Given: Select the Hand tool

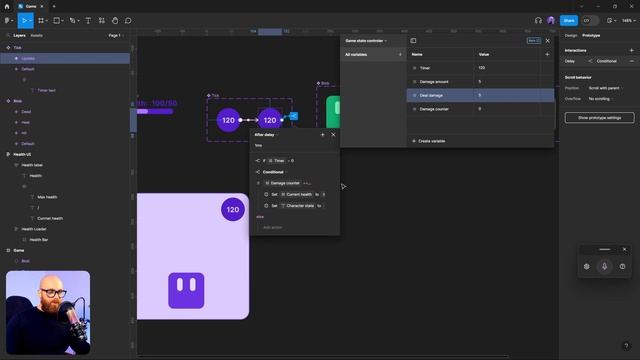Looking at the screenshot, I should (115, 20).
